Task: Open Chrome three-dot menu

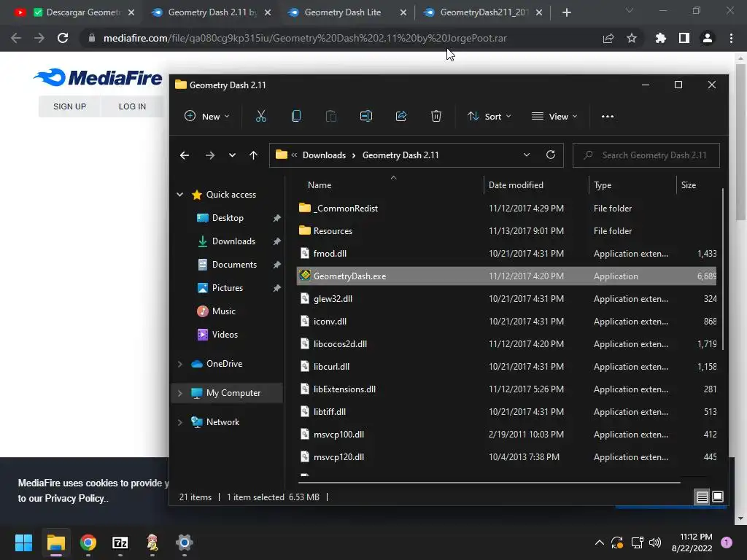Action: (731, 38)
